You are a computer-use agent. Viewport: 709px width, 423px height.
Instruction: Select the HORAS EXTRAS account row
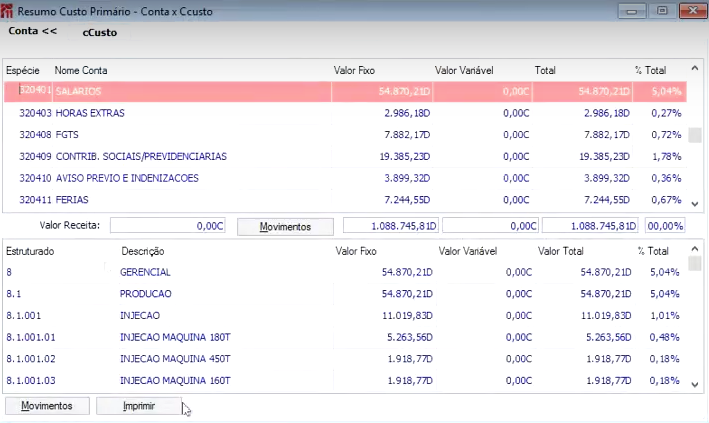pos(345,113)
